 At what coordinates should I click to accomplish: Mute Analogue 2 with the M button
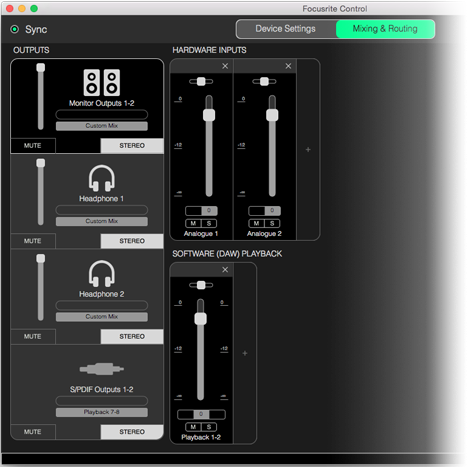click(256, 223)
